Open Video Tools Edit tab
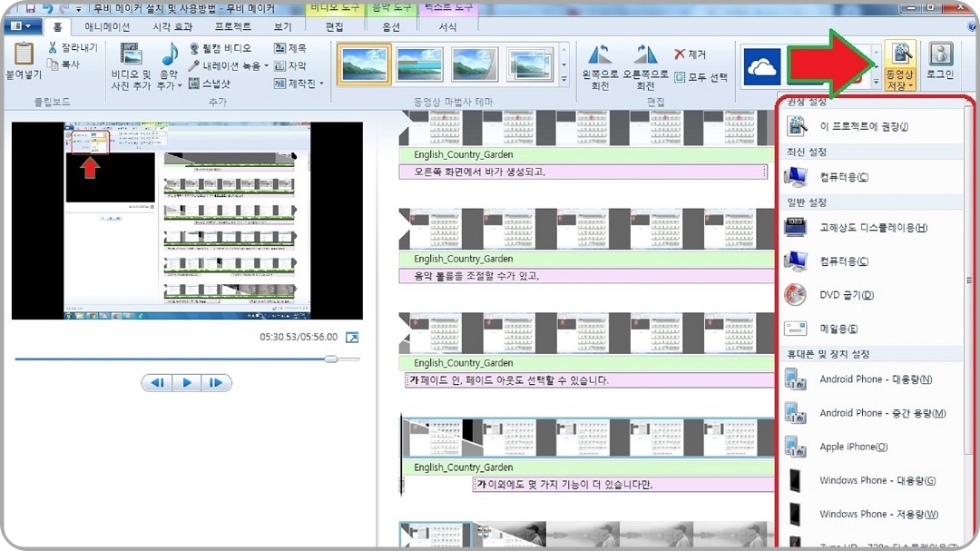 tap(334, 27)
